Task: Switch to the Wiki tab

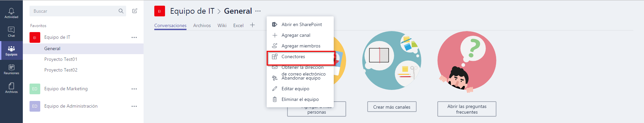Action: tap(222, 25)
